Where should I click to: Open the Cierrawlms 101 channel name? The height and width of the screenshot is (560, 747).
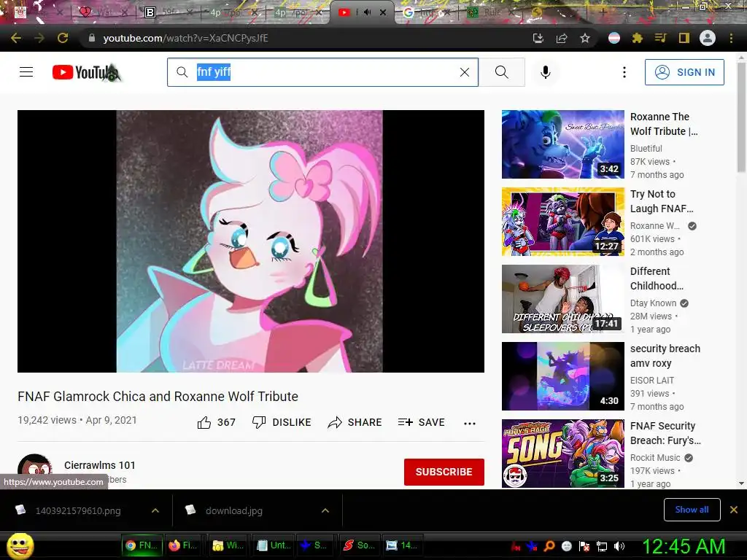[99, 465]
